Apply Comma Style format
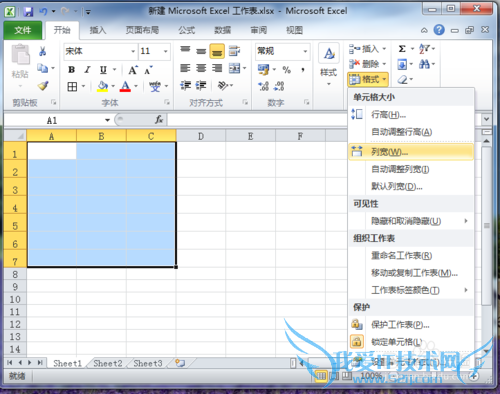The height and width of the screenshot is (394, 500). pyautogui.click(x=303, y=70)
